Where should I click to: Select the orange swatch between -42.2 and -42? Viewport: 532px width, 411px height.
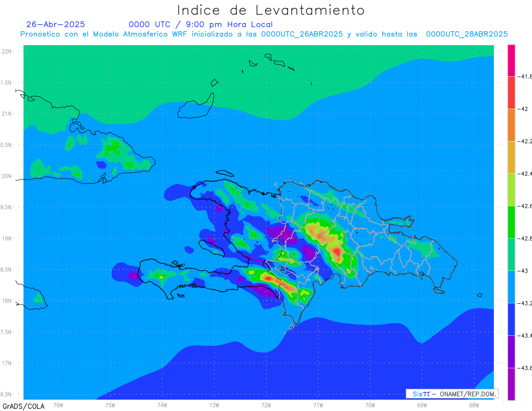(511, 125)
